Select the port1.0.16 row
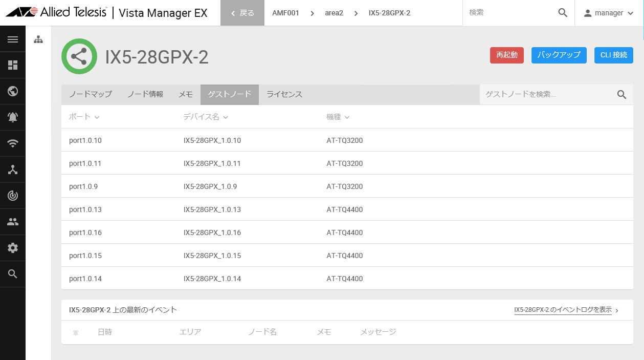 (347, 232)
